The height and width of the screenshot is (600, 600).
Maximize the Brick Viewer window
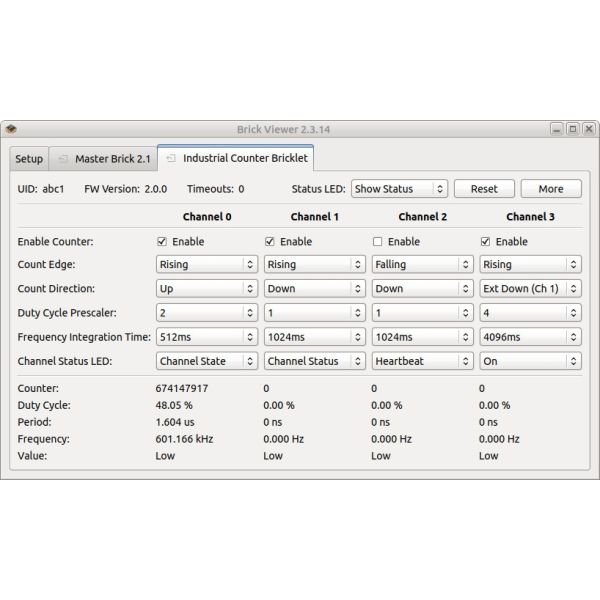click(x=572, y=129)
